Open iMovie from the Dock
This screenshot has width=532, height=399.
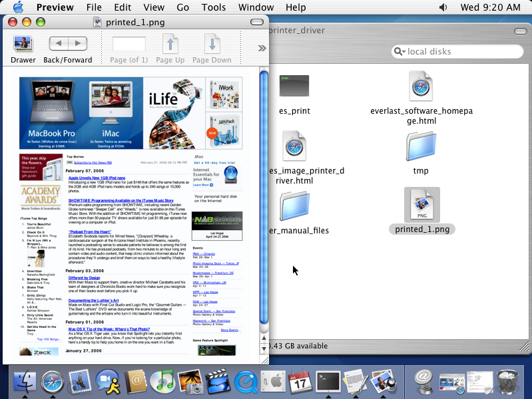218,381
